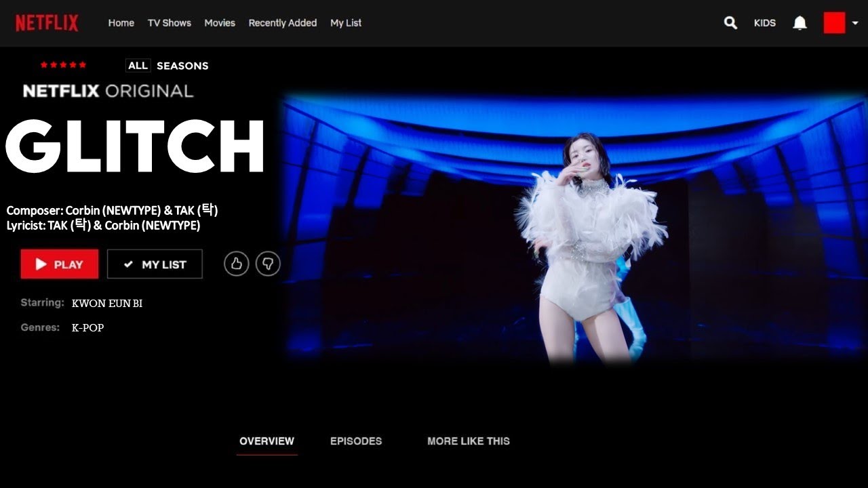Viewport: 868px width, 488px height.
Task: Select the OVERVIEW tab
Action: click(x=267, y=441)
